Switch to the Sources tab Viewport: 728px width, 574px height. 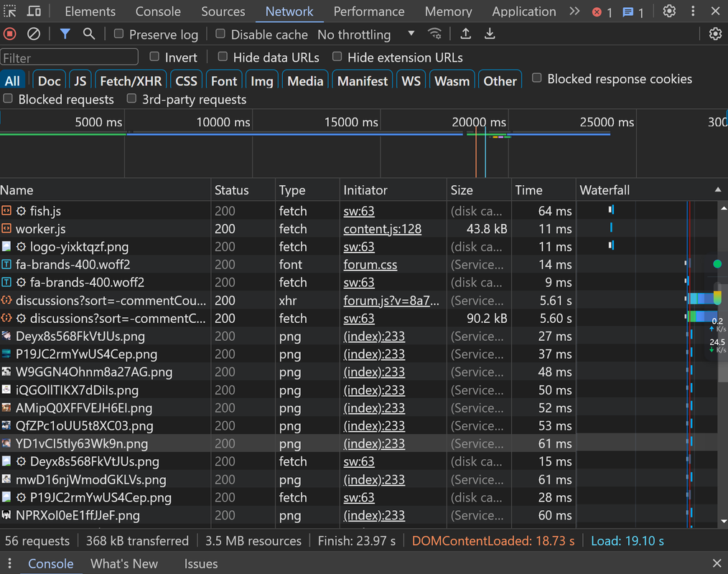pos(223,11)
